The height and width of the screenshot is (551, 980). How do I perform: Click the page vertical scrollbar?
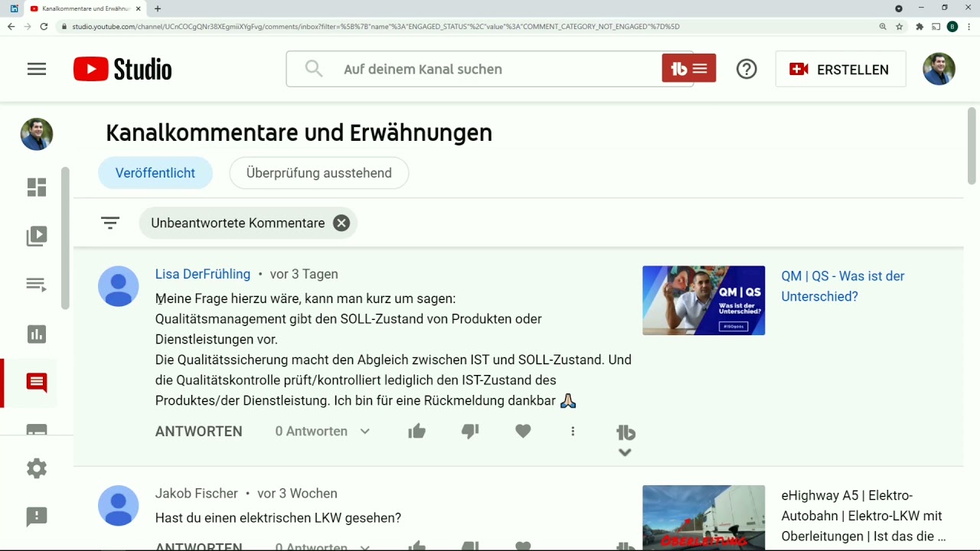pyautogui.click(x=972, y=145)
